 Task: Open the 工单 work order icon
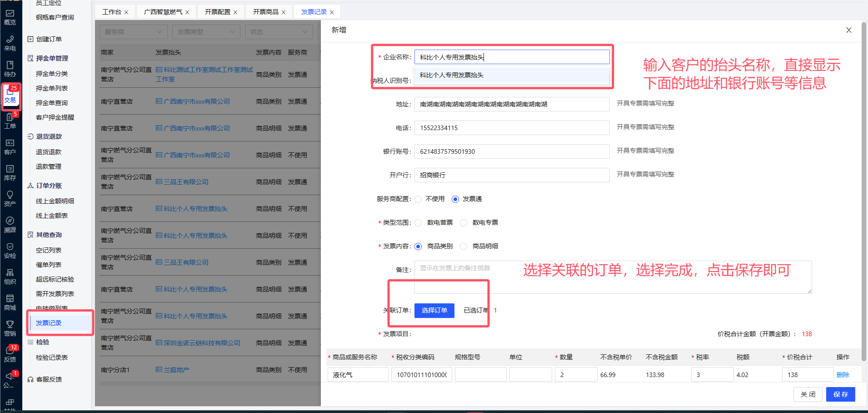[x=10, y=121]
